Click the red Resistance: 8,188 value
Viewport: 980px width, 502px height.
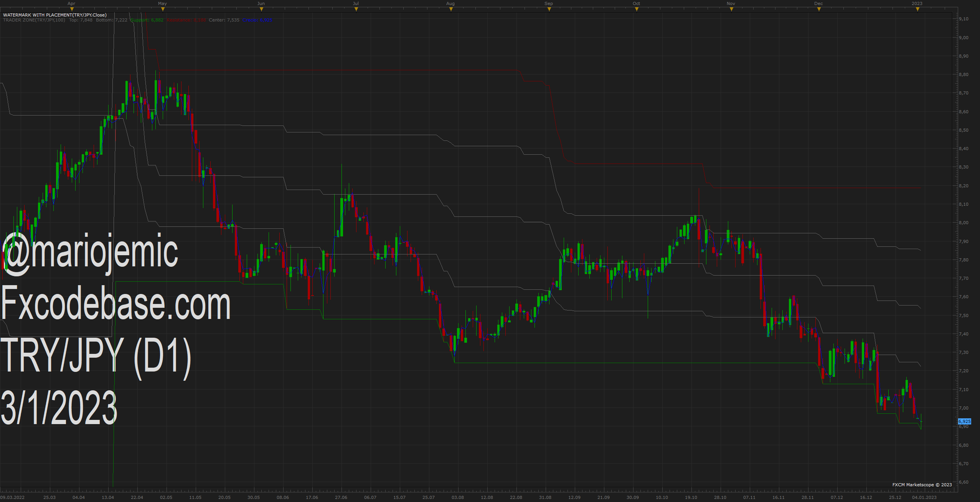click(x=186, y=20)
